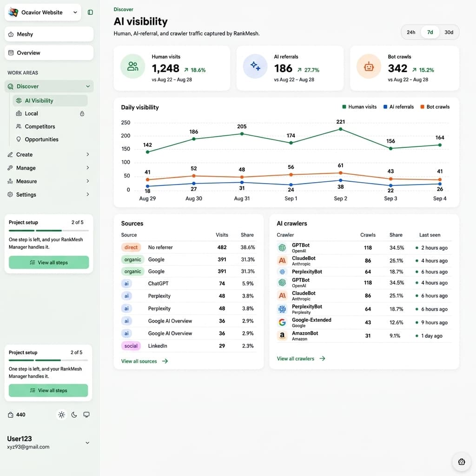Click the AI referrals sparkle icon
This screenshot has width=476, height=476.
(x=255, y=66)
